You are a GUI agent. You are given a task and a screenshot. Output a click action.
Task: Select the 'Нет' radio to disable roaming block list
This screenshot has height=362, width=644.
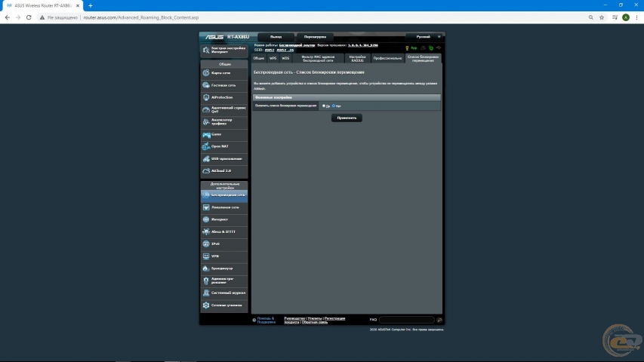(x=334, y=106)
